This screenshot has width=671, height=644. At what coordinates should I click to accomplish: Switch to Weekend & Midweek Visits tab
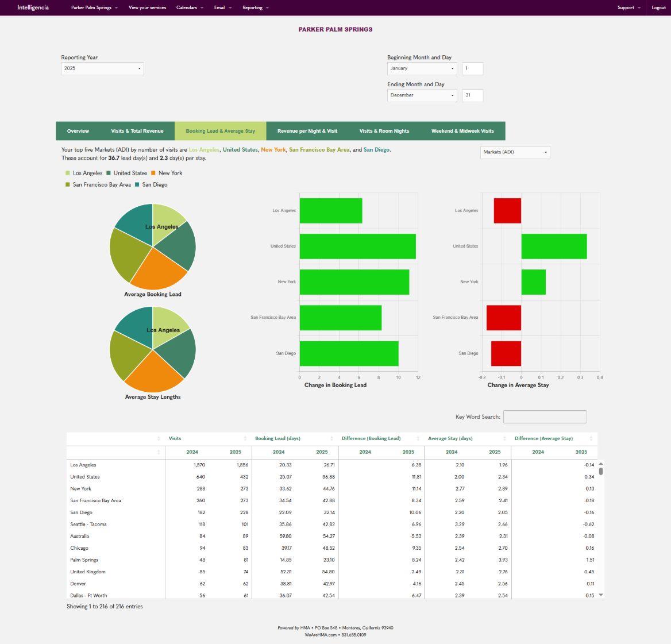click(462, 131)
